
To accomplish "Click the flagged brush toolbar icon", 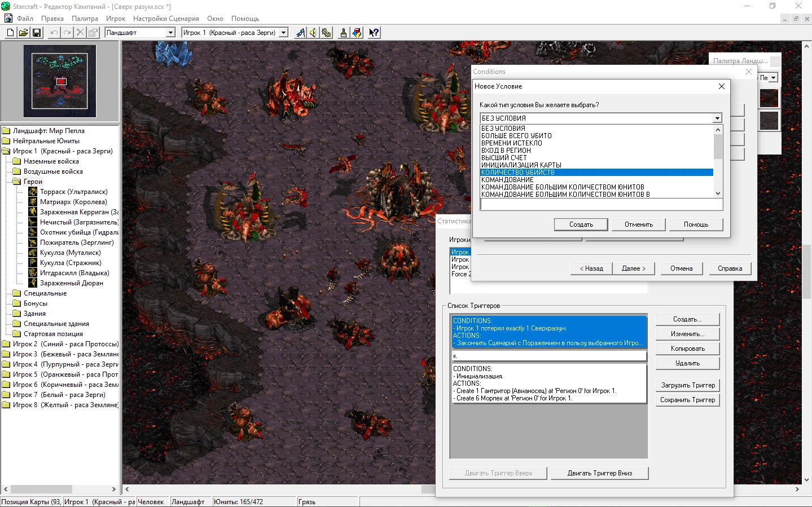I will [x=299, y=32].
